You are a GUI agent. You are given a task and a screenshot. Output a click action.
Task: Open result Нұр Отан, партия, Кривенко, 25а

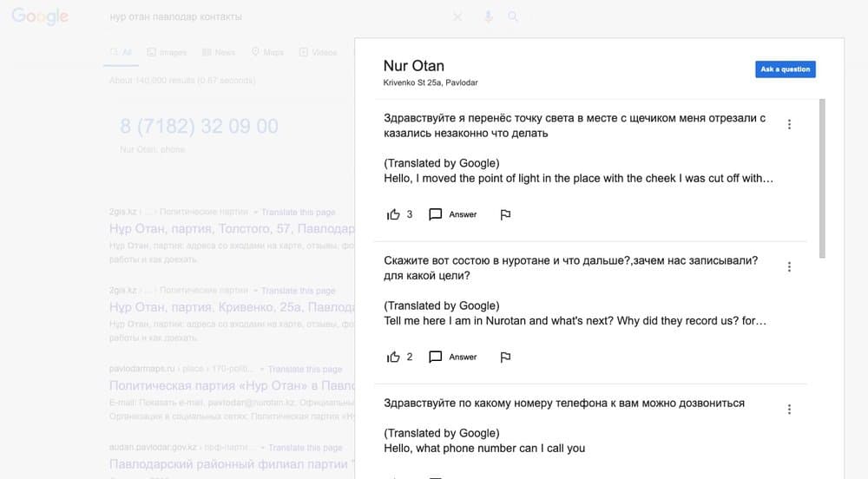(x=232, y=307)
